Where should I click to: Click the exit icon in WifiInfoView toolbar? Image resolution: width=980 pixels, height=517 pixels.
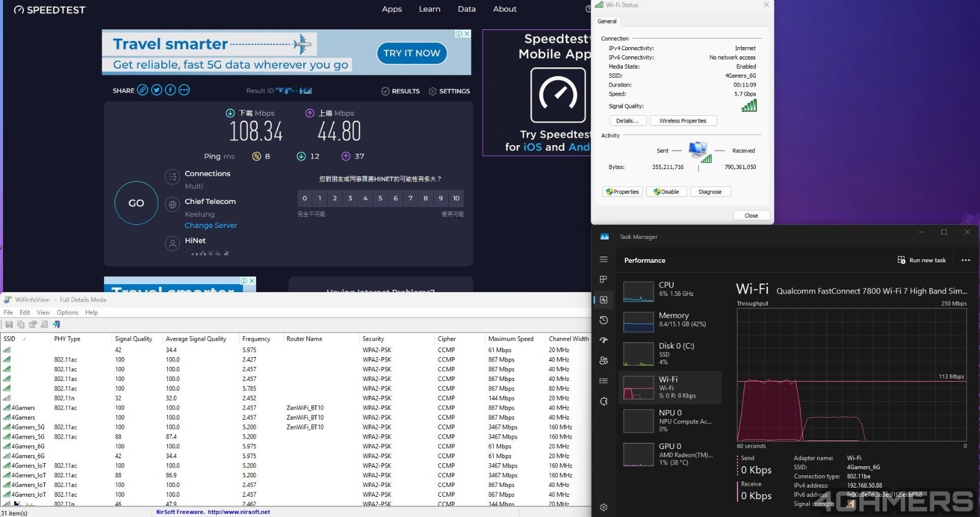click(x=56, y=324)
